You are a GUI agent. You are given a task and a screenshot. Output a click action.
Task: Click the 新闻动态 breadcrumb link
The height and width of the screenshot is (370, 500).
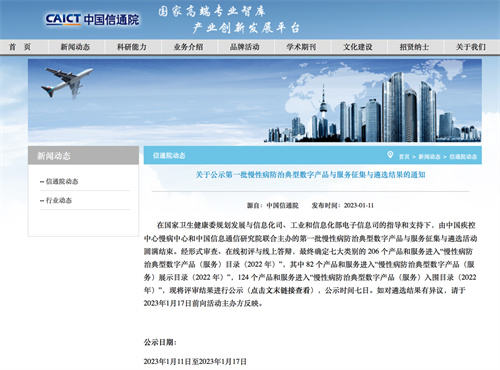pos(429,157)
